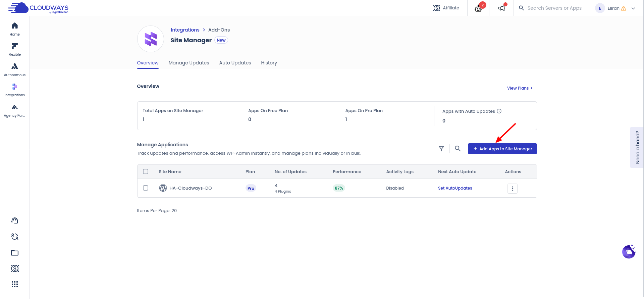Focus the Search Servers or Apps field

point(554,8)
